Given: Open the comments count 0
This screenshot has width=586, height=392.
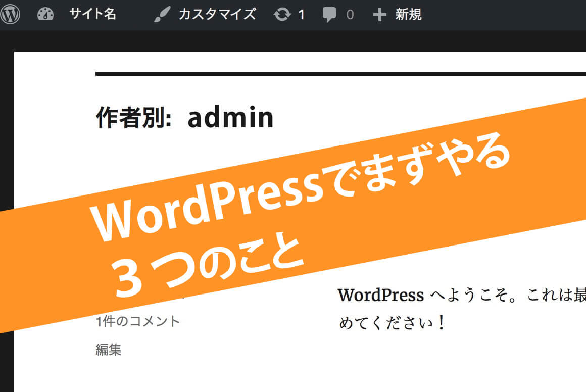Looking at the screenshot, I should pyautogui.click(x=350, y=15).
